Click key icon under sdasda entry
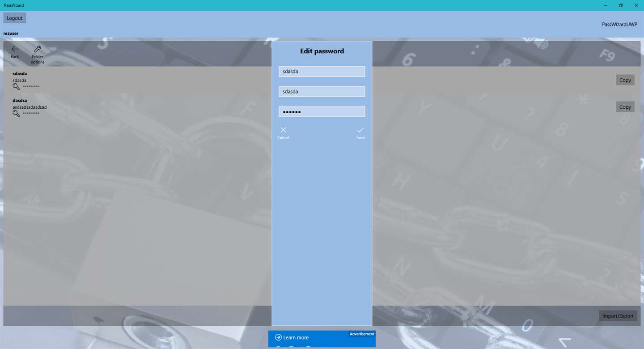644x349 pixels. pos(16,87)
